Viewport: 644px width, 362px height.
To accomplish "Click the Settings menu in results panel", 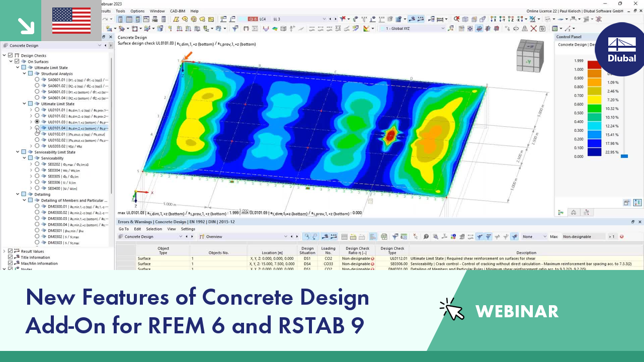I will (x=188, y=229).
